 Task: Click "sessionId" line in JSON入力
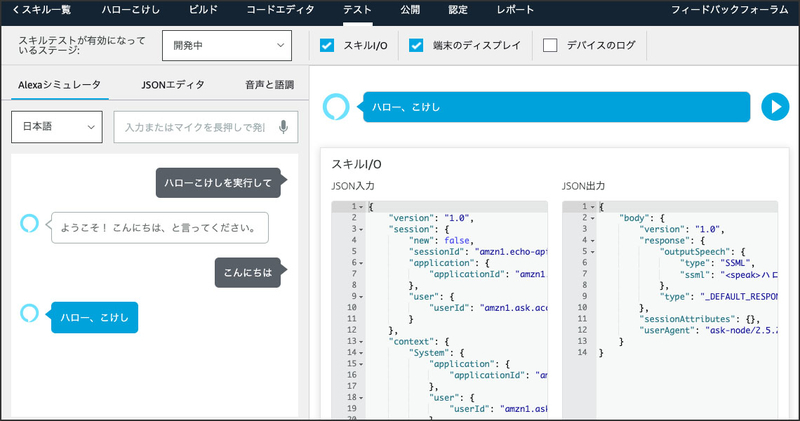pyautogui.click(x=478, y=252)
